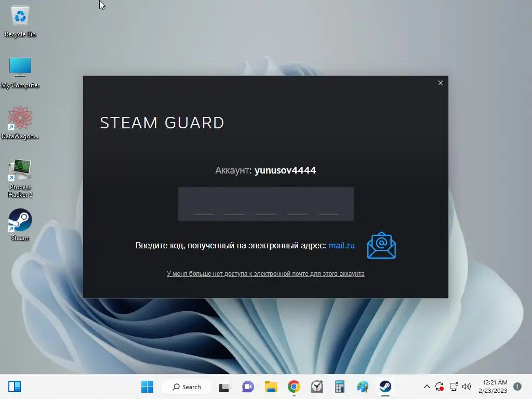The width and height of the screenshot is (532, 399).
Task: Select the Steam desktop shortcut
Action: point(20,224)
